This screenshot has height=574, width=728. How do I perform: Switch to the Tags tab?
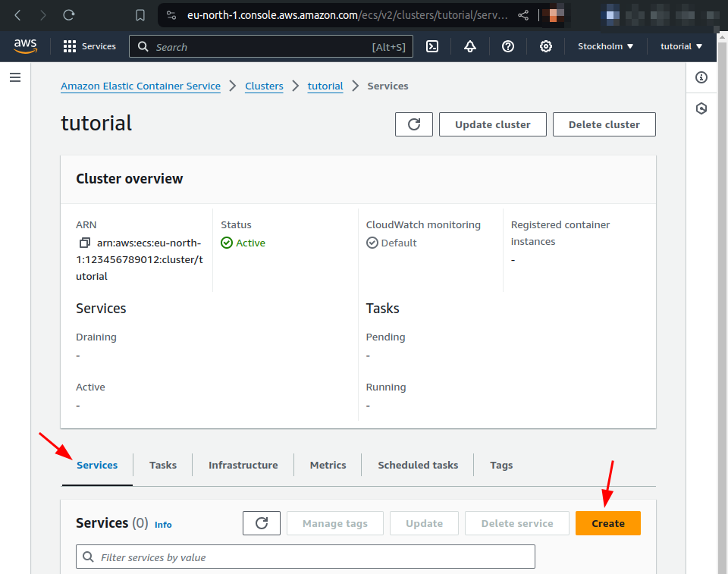coord(501,465)
